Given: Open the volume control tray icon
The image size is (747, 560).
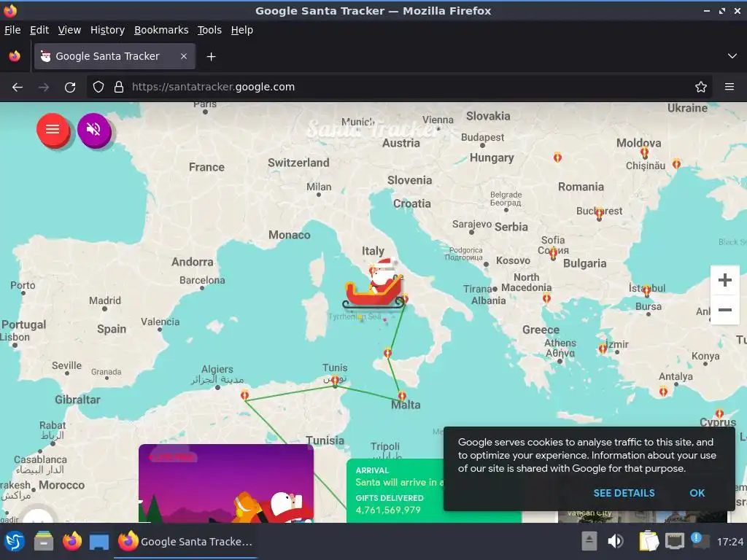Looking at the screenshot, I should tap(615, 542).
